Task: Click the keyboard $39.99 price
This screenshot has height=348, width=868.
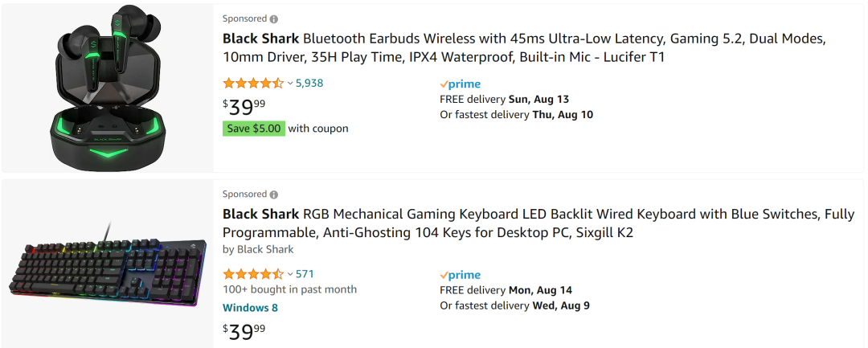Action: (x=244, y=330)
